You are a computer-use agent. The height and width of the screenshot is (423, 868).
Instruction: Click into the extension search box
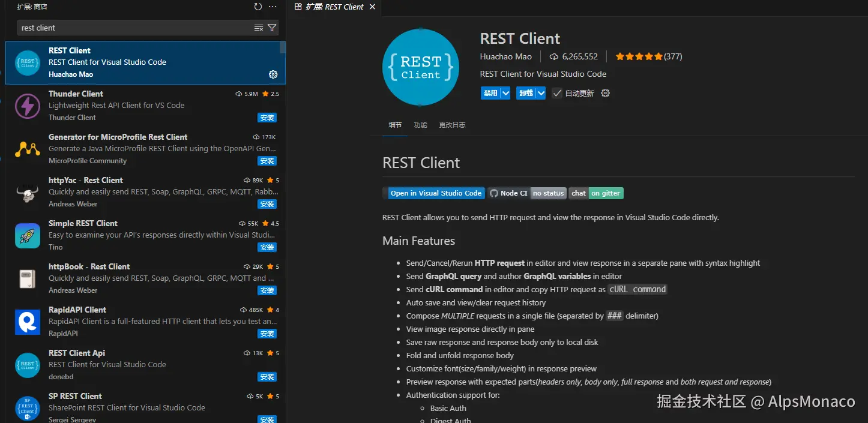tap(135, 28)
